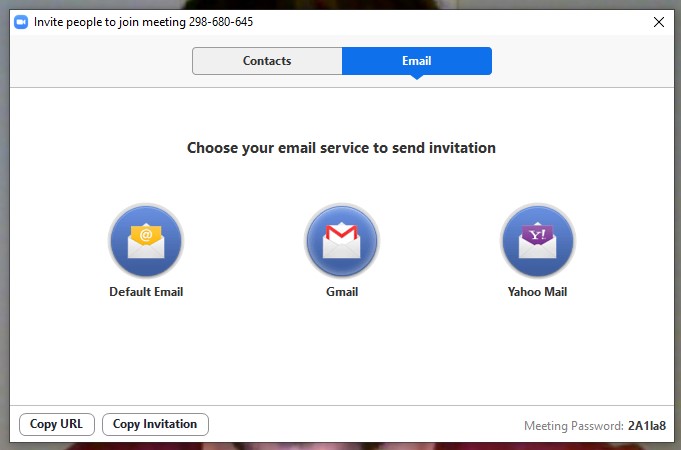Viewport: 681px width, 450px height.
Task: Click the 'Choose your email service' heading
Action: coord(341,148)
